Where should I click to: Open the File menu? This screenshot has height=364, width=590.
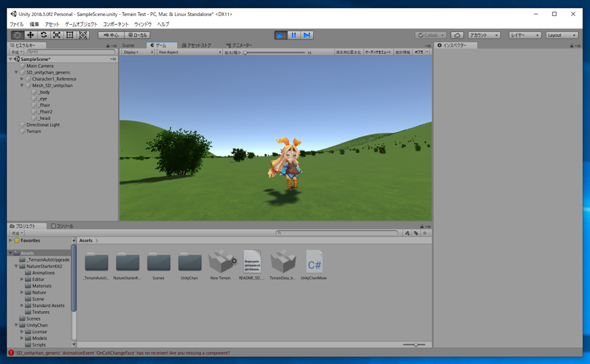point(17,24)
